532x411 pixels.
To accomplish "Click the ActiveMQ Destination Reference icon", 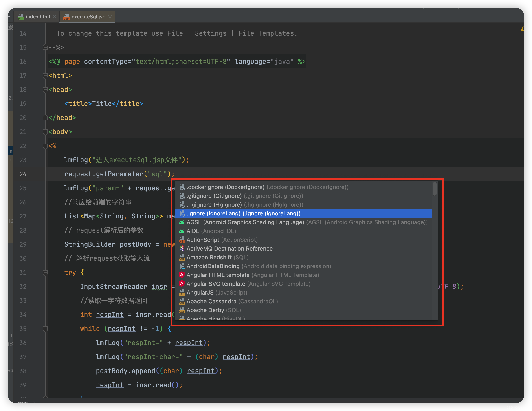I will pos(182,248).
